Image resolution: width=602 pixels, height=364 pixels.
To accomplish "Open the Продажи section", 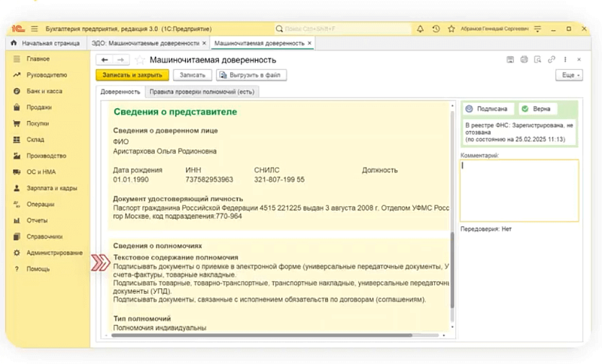I will coord(39,107).
